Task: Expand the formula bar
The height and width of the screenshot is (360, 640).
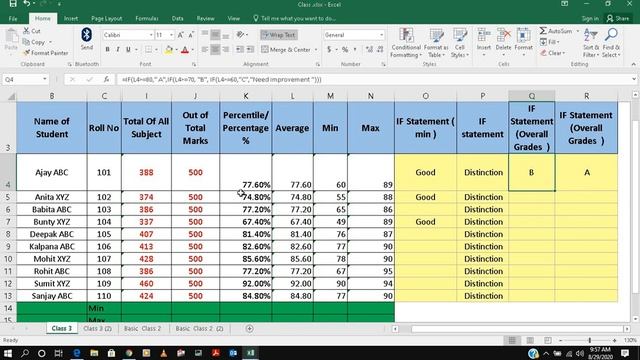Action: pyautogui.click(x=633, y=80)
